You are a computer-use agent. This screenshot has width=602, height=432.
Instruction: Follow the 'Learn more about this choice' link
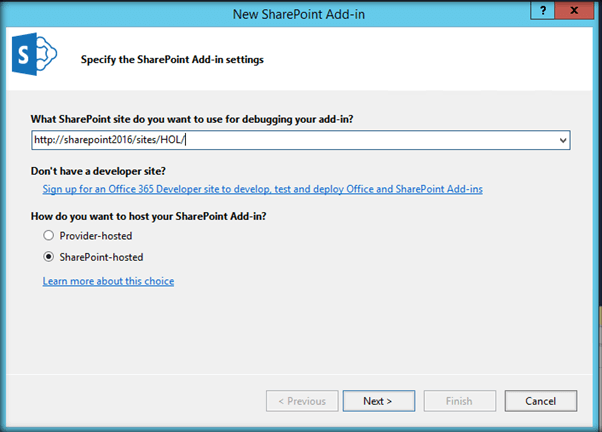108,281
